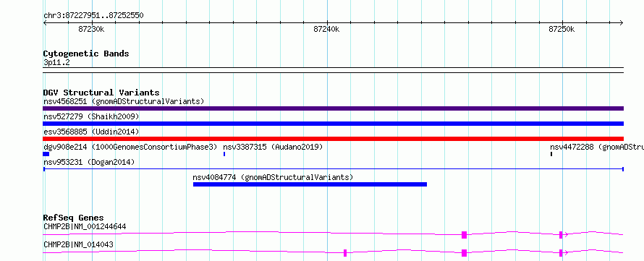The width and height of the screenshot is (644, 261).
Task: Click the left arrowhead of the ruler
Action: click(x=45, y=23)
